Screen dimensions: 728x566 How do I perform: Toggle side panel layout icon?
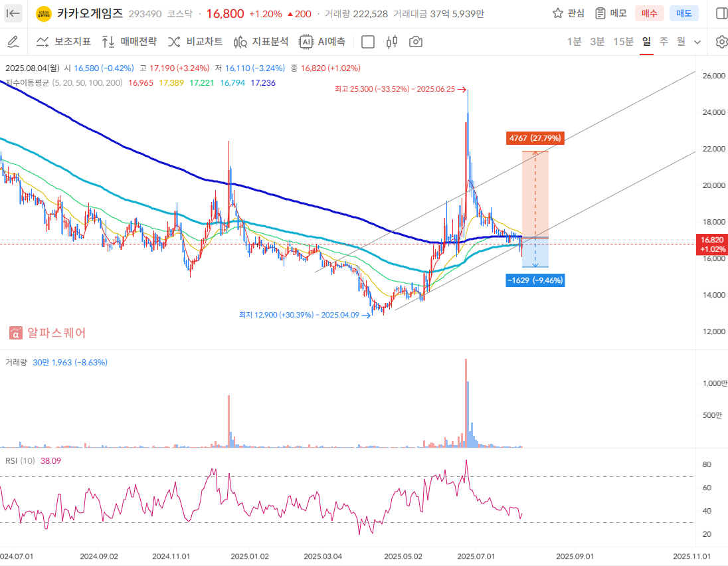click(x=721, y=13)
